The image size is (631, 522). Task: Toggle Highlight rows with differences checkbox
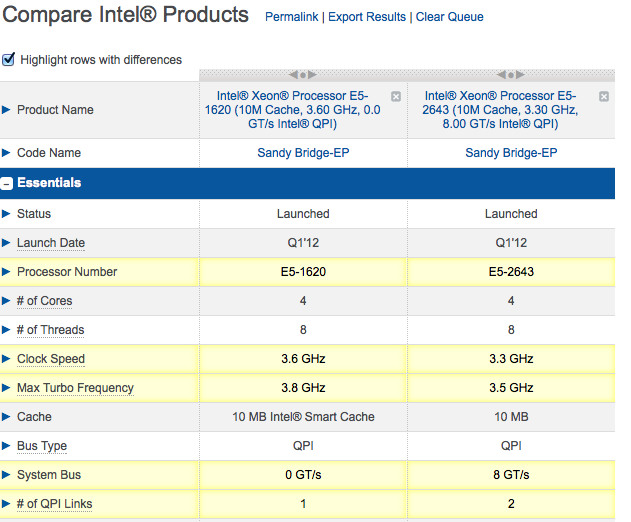point(9,59)
